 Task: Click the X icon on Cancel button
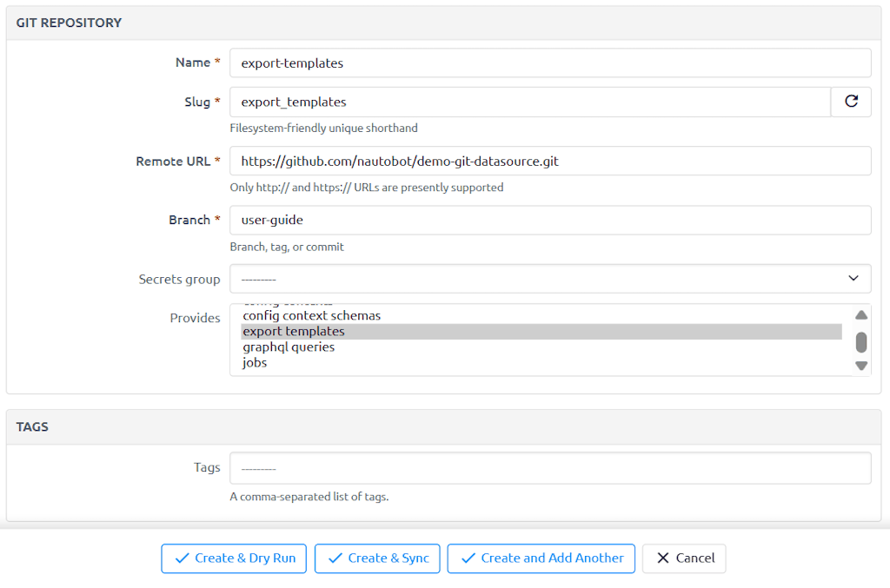(x=662, y=558)
